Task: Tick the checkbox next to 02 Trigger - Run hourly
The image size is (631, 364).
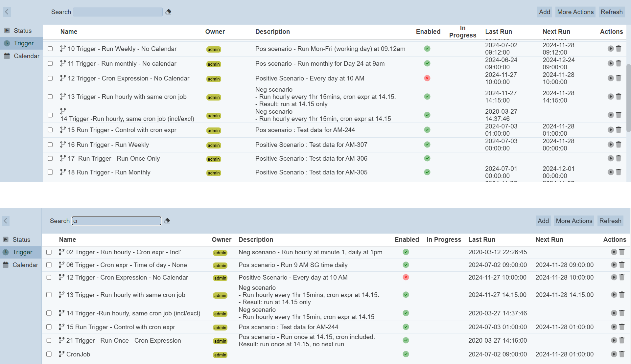Action: pyautogui.click(x=49, y=252)
